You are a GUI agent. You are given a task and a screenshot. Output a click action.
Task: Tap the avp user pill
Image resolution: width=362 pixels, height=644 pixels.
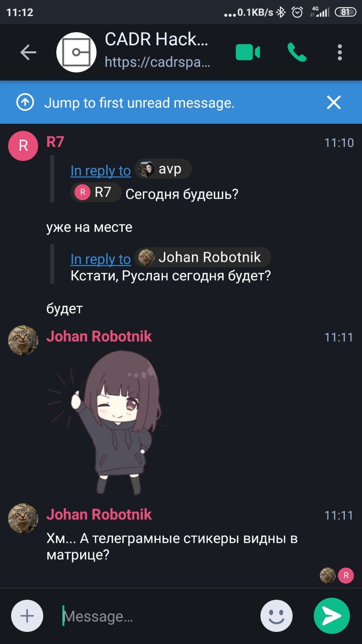tap(163, 170)
